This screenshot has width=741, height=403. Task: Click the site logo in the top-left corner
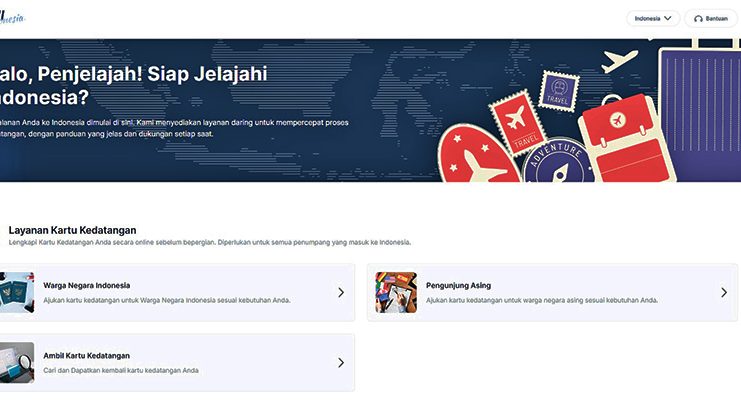(12, 17)
